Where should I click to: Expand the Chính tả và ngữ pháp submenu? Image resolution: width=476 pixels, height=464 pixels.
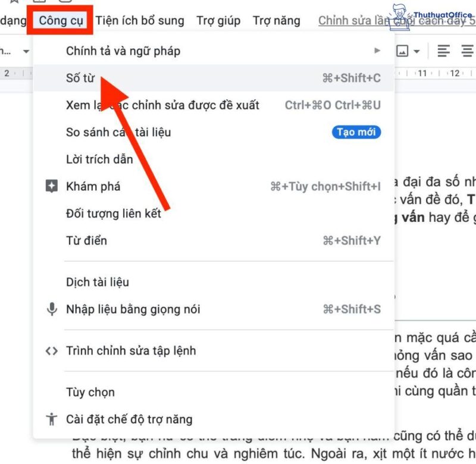coord(377,51)
